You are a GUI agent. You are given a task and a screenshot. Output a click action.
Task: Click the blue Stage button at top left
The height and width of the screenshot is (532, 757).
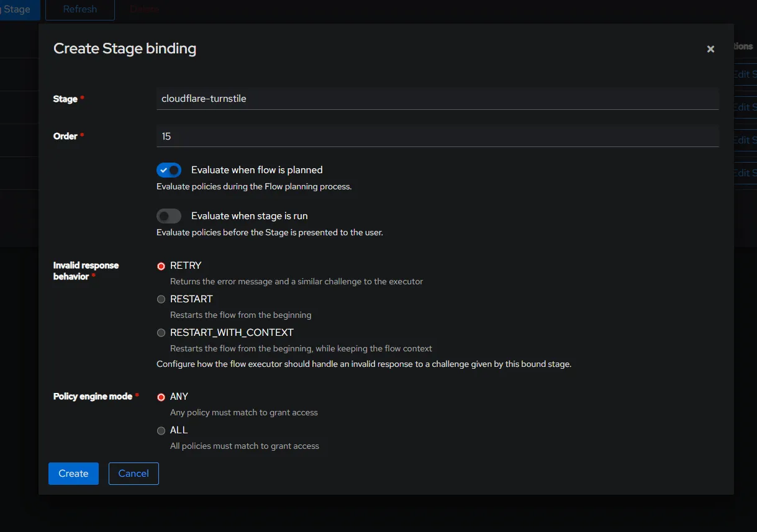coord(17,9)
